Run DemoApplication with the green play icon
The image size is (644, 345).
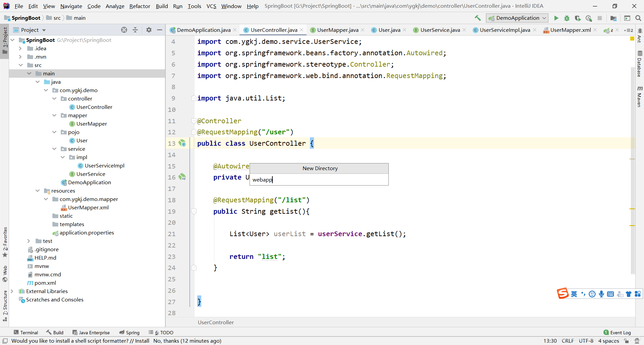(556, 18)
